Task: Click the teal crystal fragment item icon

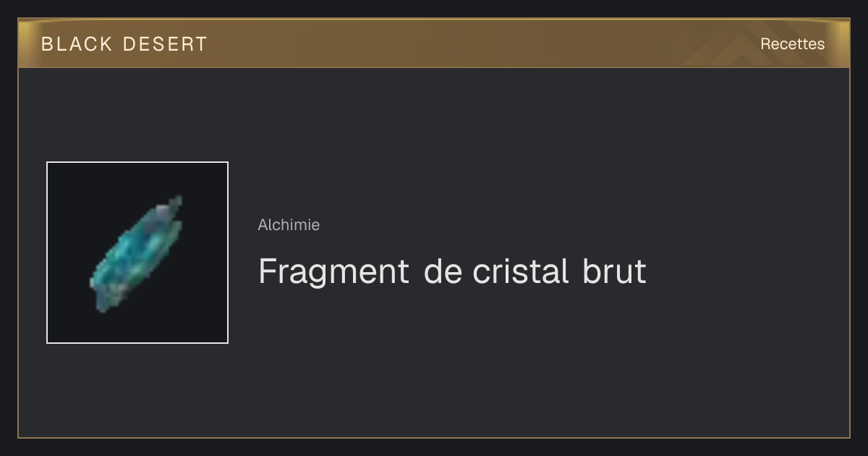Action: 136,253
